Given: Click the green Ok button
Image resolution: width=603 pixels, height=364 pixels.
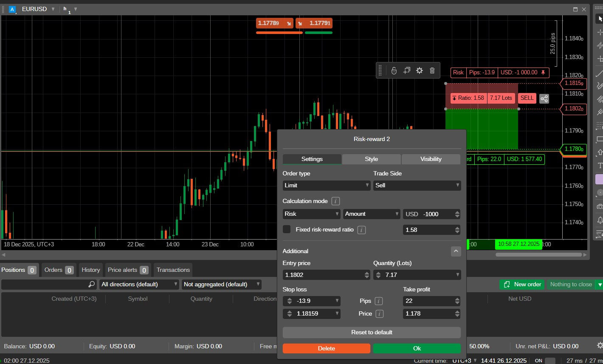Looking at the screenshot, I should (417, 348).
